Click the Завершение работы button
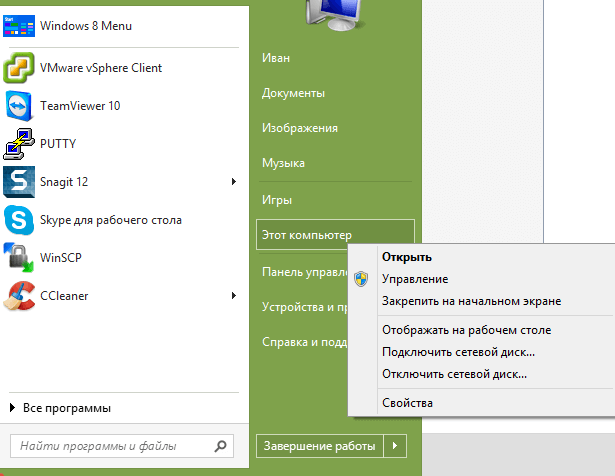Viewport: 615px width, 476px height. (320, 446)
